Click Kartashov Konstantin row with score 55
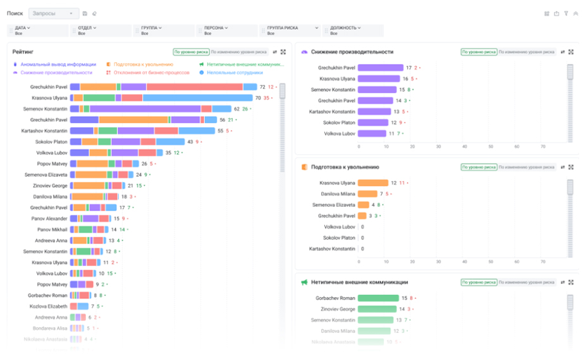 click(128, 131)
